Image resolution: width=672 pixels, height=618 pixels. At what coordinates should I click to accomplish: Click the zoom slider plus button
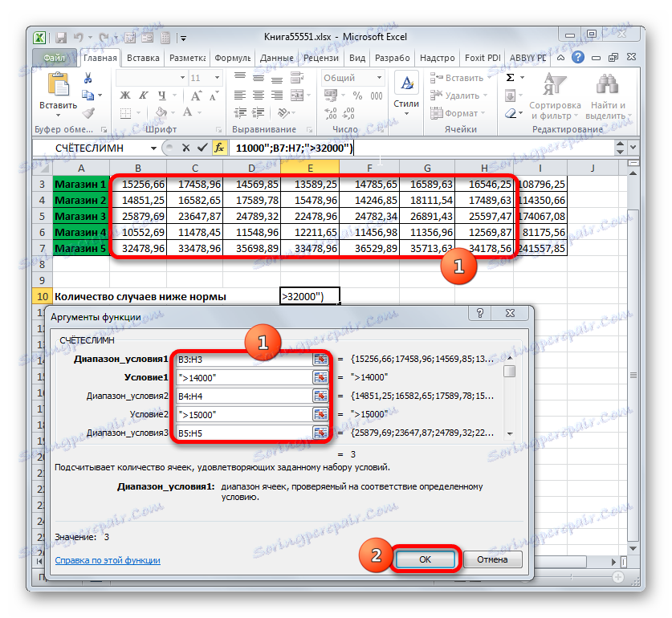coord(617,577)
